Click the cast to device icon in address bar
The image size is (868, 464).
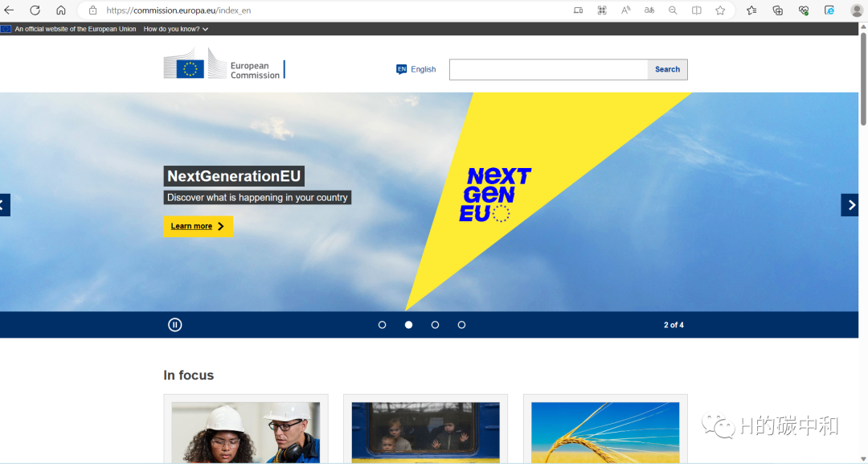pos(578,10)
